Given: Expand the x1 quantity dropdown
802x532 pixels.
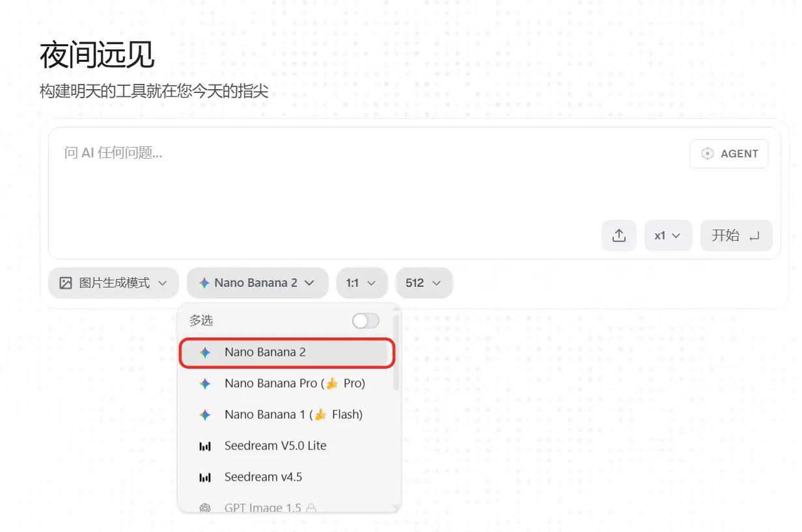Looking at the screenshot, I should point(668,235).
